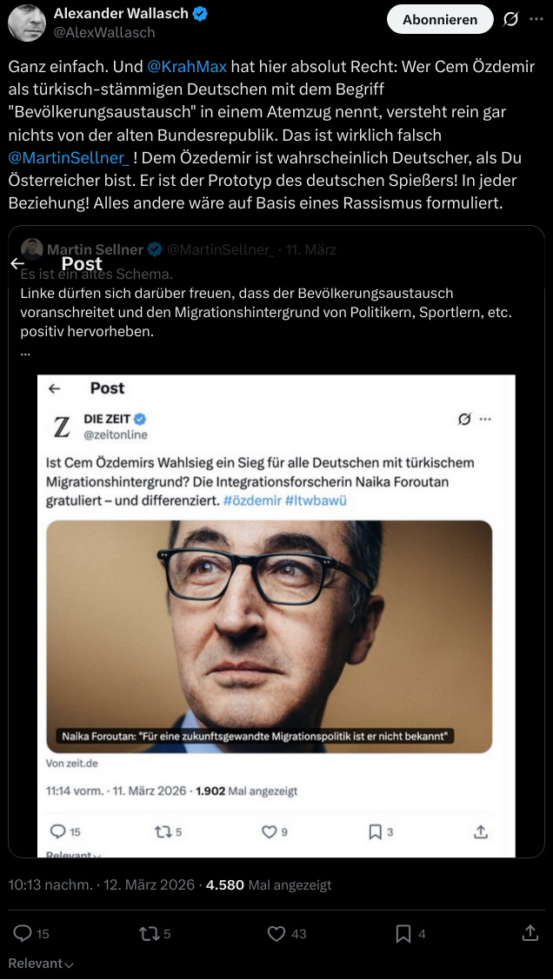Click the reply icon on the DIE ZEIT post
Image resolution: width=553 pixels, height=980 pixels.
click(57, 831)
